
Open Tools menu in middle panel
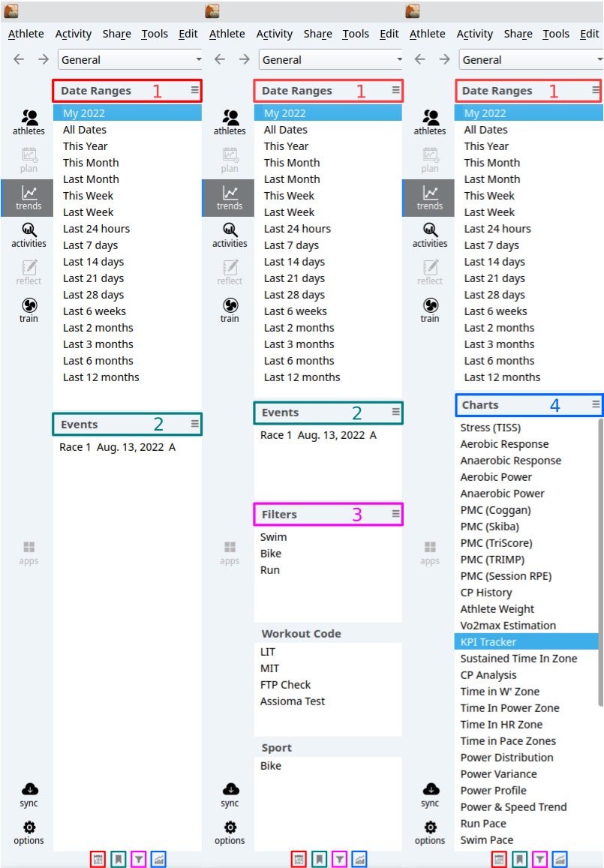pyautogui.click(x=356, y=34)
